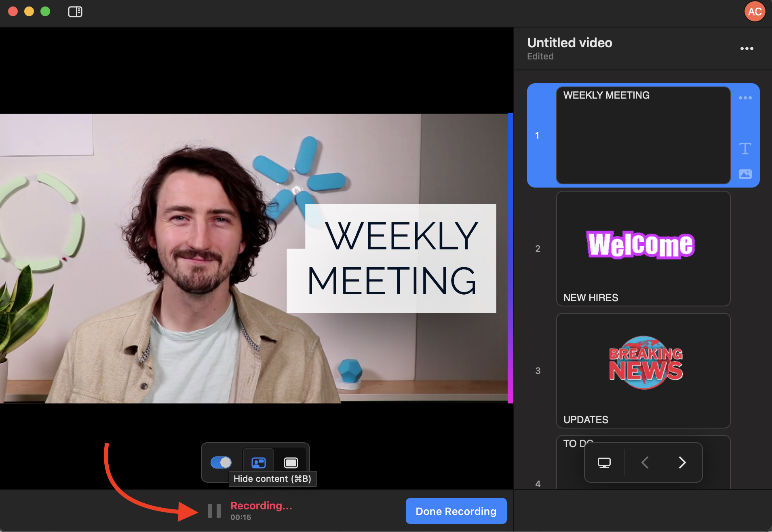Go to the previous slide
Viewport: 772px width, 532px height.
[645, 462]
